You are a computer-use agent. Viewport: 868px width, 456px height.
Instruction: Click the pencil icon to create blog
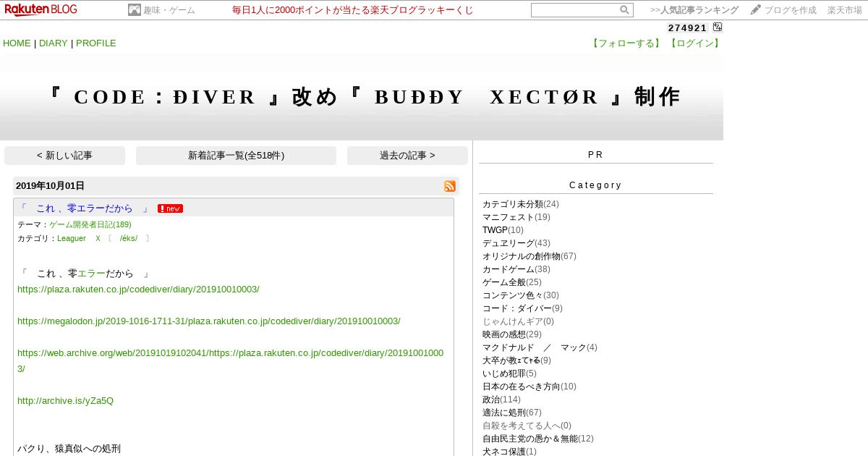click(755, 10)
